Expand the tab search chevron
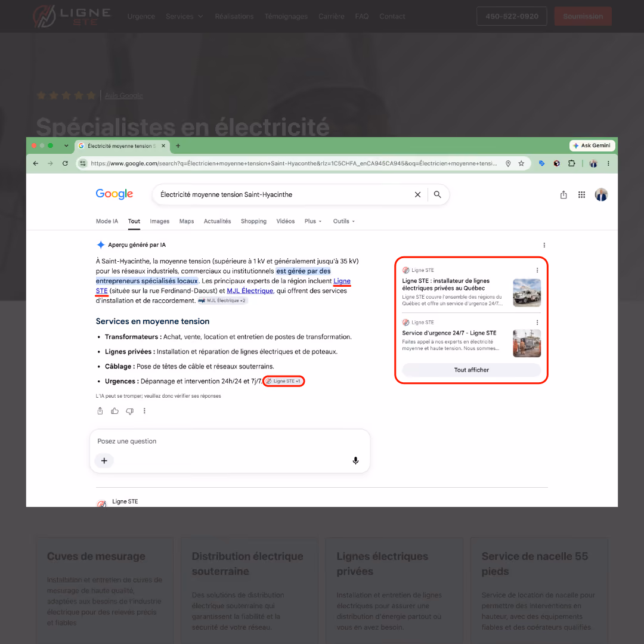This screenshot has width=644, height=644. coord(66,146)
